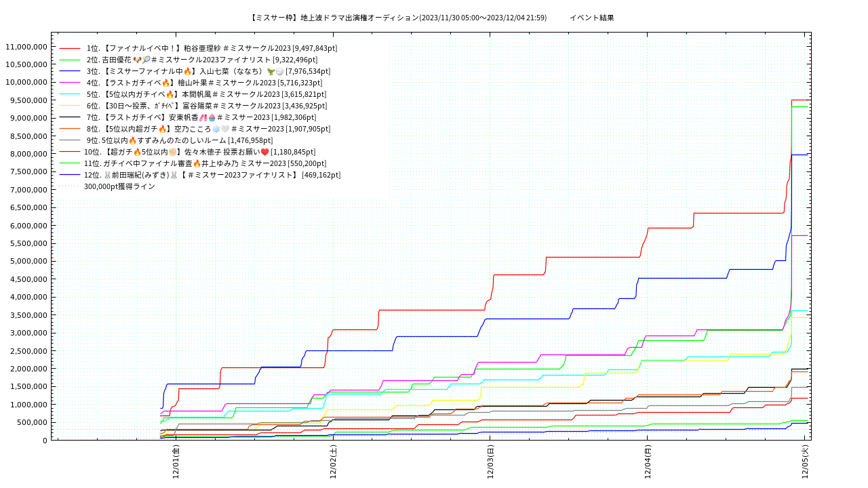Click the 8,500,000 y-axis label
Image resolution: width=868 pixels, height=488 pixels.
click(x=28, y=136)
